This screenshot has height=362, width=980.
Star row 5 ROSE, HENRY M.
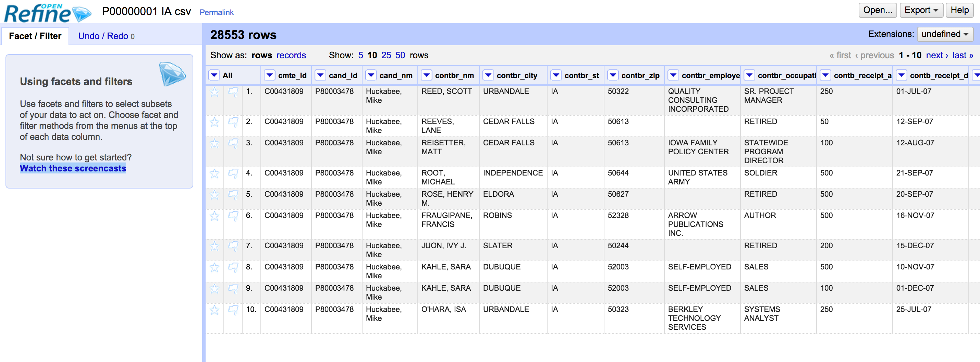(x=215, y=194)
